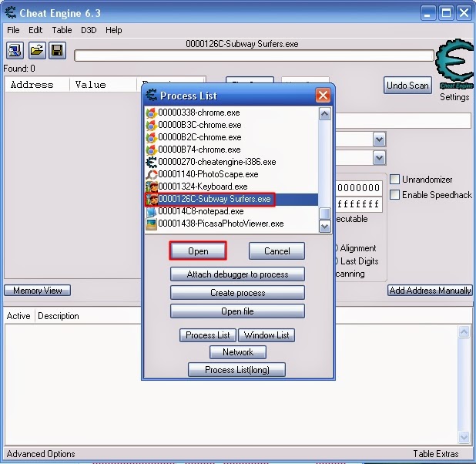This screenshot has width=476, height=464.
Task: Open the Help menu
Action: click(114, 30)
